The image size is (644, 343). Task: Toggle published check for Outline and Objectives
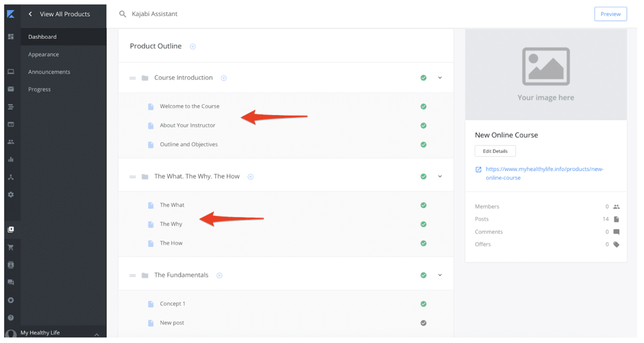coord(423,145)
